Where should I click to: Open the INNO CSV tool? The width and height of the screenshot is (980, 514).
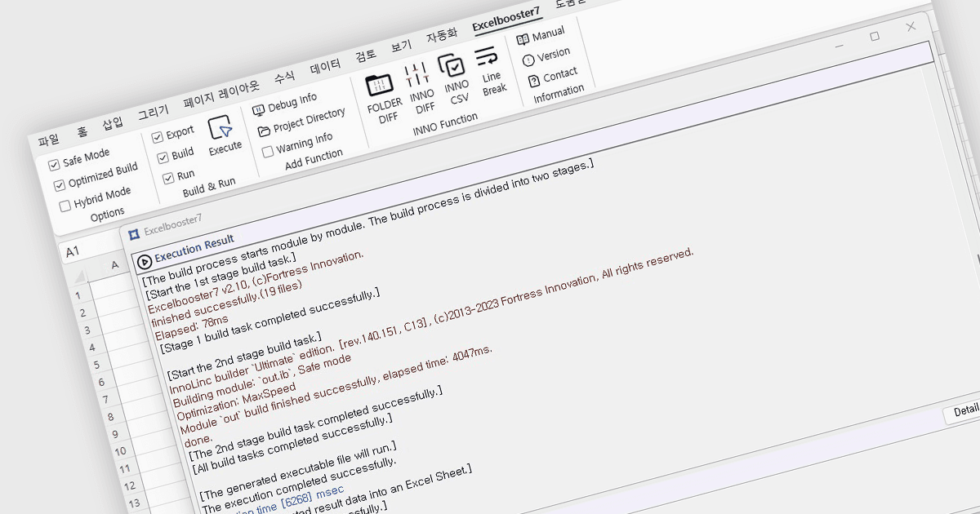(x=453, y=79)
